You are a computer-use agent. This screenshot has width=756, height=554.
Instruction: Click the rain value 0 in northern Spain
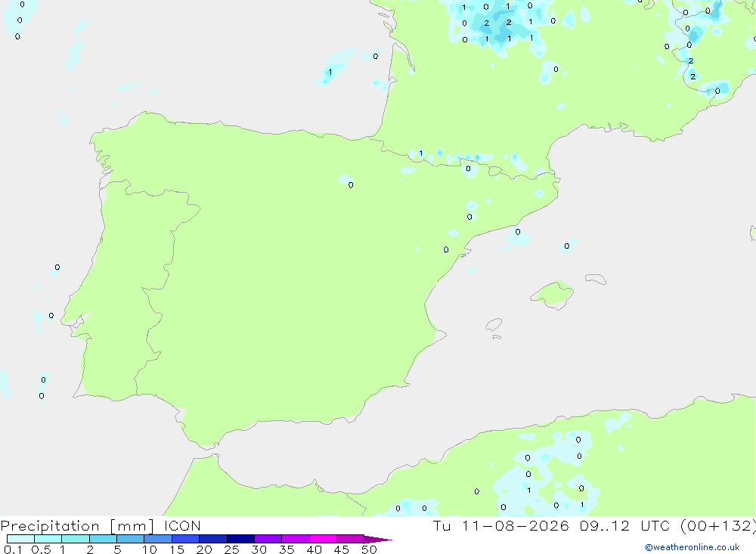coord(351,185)
